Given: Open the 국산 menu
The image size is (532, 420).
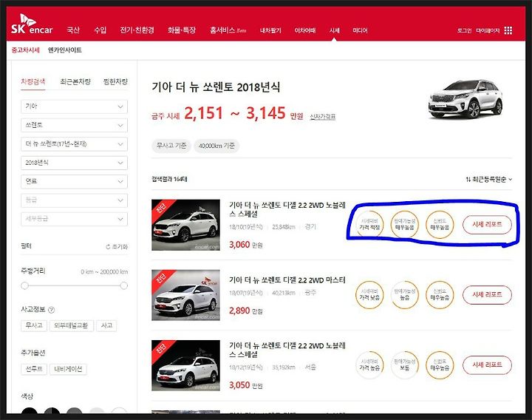Looking at the screenshot, I should tap(73, 30).
